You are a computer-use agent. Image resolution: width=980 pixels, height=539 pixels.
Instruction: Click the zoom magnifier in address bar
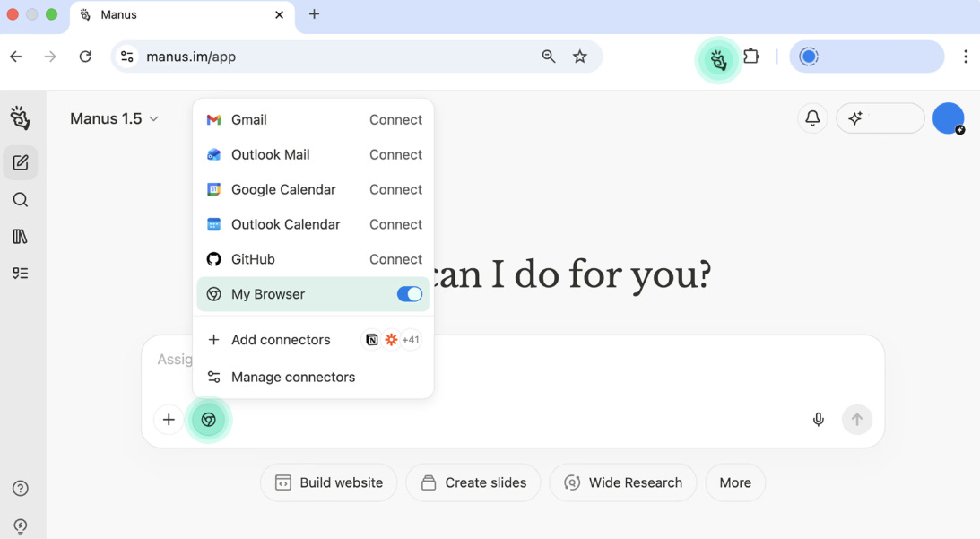point(548,57)
